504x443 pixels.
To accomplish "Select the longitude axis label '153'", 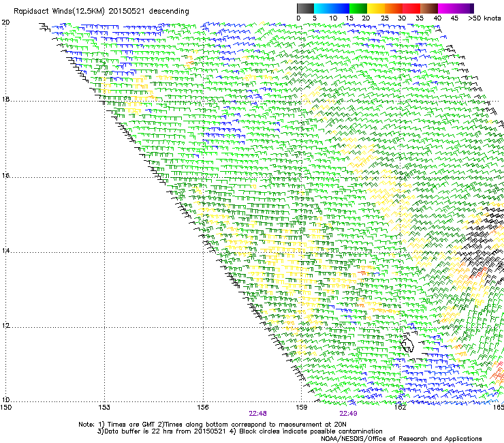I will (x=104, y=408).
